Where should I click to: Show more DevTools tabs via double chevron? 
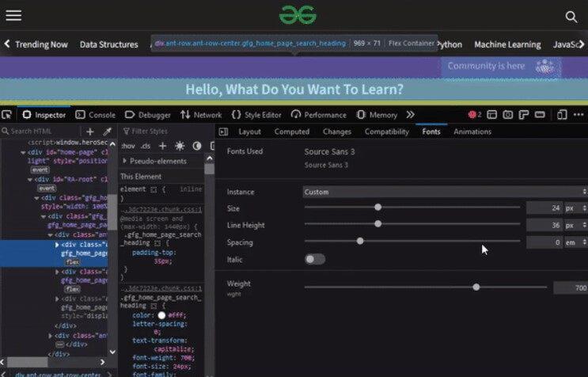(410, 114)
